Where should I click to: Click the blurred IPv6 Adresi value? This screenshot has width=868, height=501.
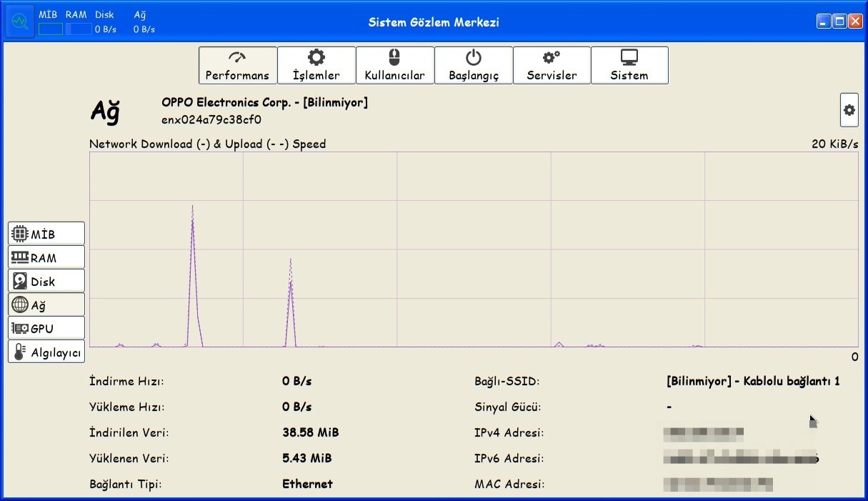(x=741, y=458)
